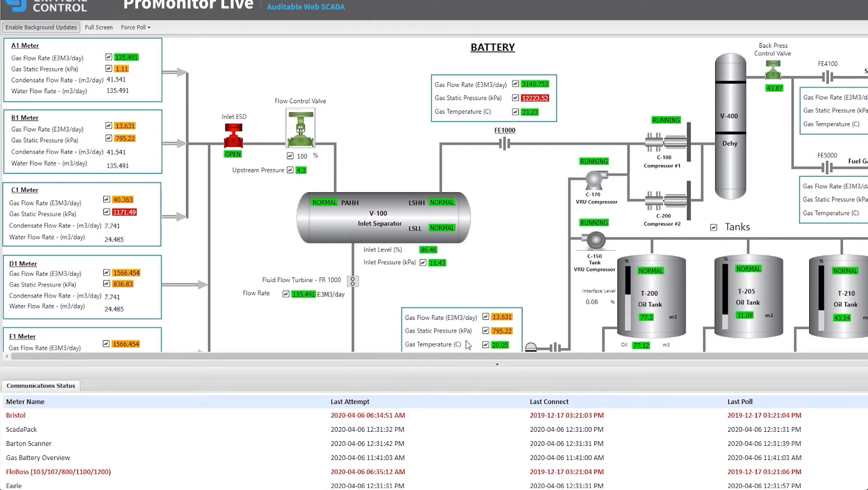Select the Bristol meter entry
868x490 pixels.
(x=15, y=415)
